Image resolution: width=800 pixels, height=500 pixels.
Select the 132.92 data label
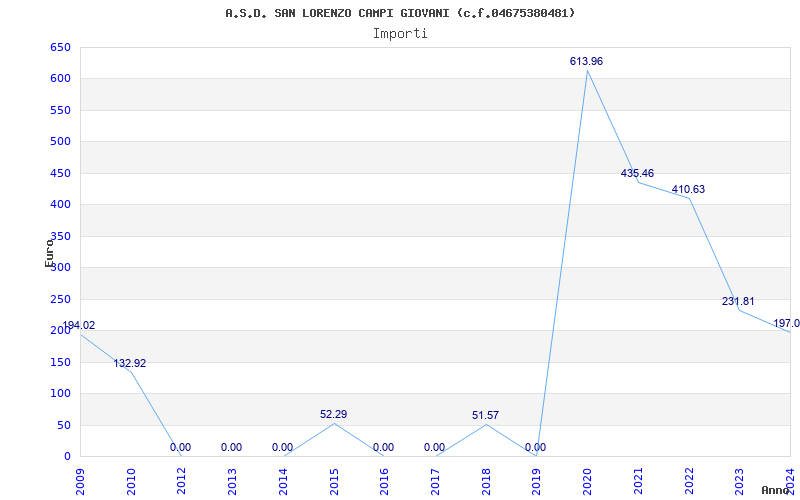(x=130, y=363)
